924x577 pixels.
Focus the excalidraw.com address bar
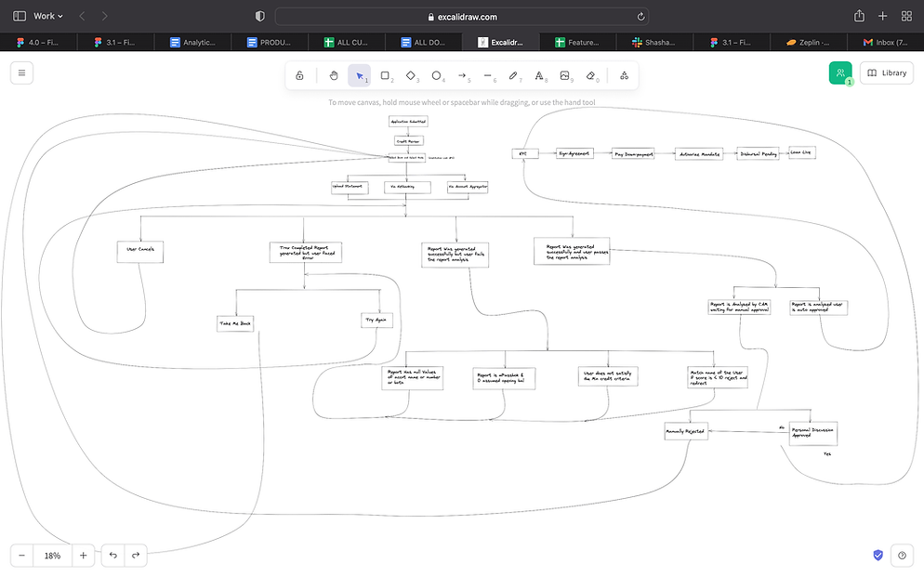pyautogui.click(x=462, y=17)
